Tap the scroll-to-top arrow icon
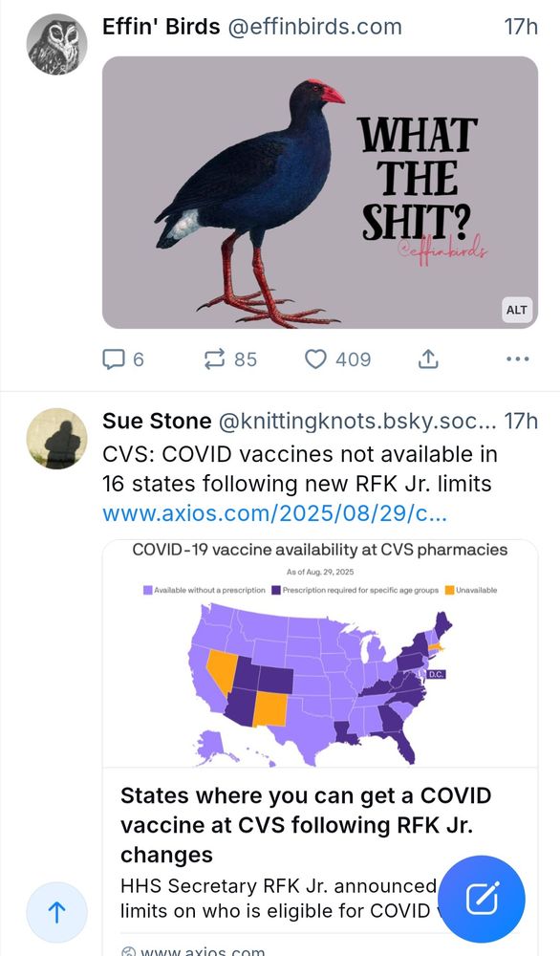Image resolution: width=560 pixels, height=956 pixels. tap(57, 913)
